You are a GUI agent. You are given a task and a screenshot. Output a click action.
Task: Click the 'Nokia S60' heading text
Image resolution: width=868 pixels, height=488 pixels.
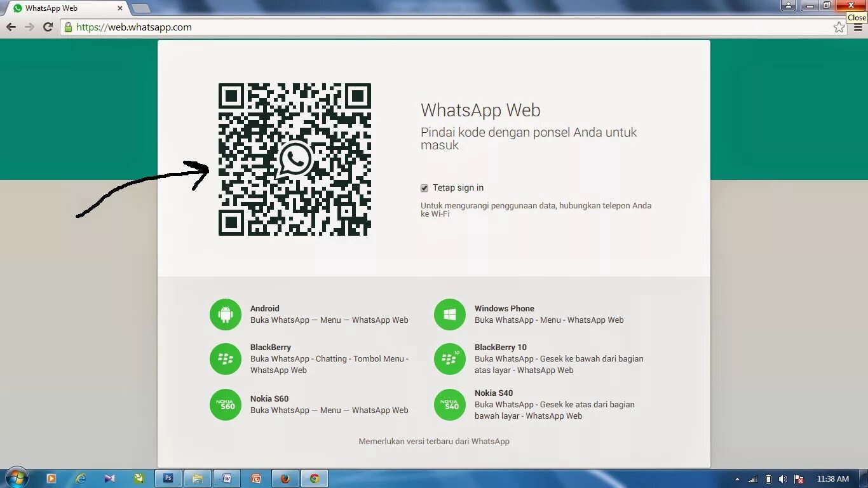tap(269, 398)
